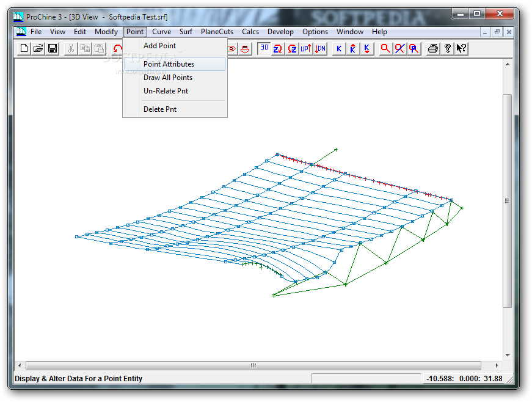Viewport: 532px width, 402px height.
Task: Open the Calcs menu
Action: tap(250, 32)
